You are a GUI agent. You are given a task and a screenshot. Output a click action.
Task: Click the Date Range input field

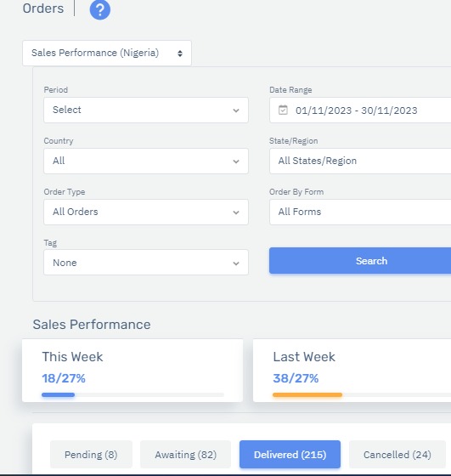pyautogui.click(x=360, y=110)
